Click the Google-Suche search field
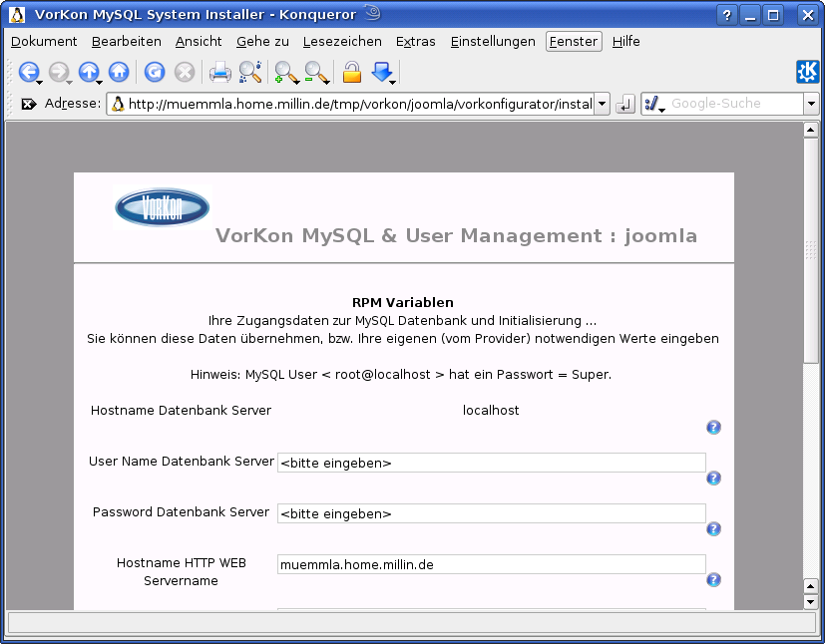Image resolution: width=825 pixels, height=644 pixels. (x=735, y=104)
